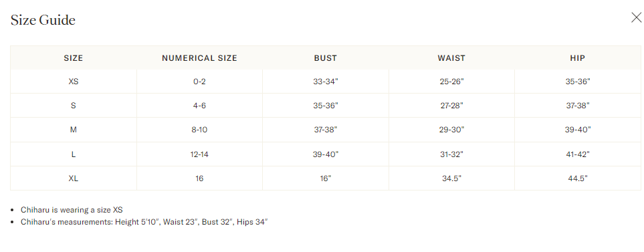
Task: Click the L size row label
Action: 74,154
